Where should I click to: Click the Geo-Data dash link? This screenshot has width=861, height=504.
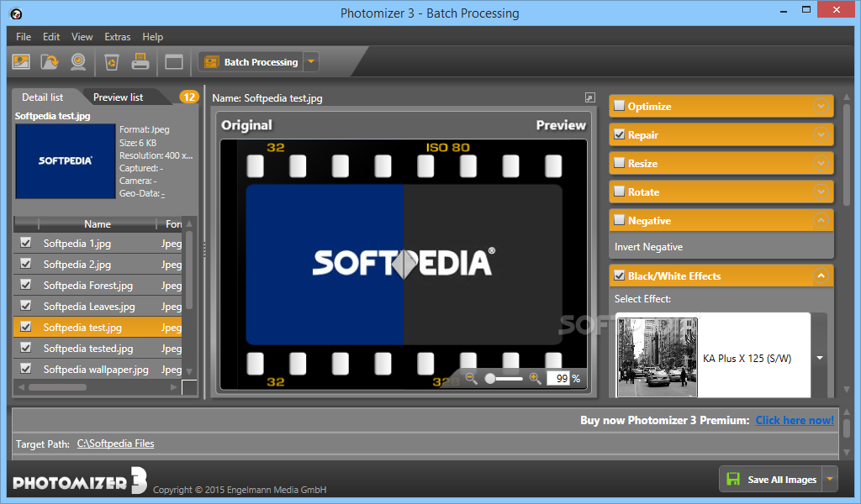163,193
